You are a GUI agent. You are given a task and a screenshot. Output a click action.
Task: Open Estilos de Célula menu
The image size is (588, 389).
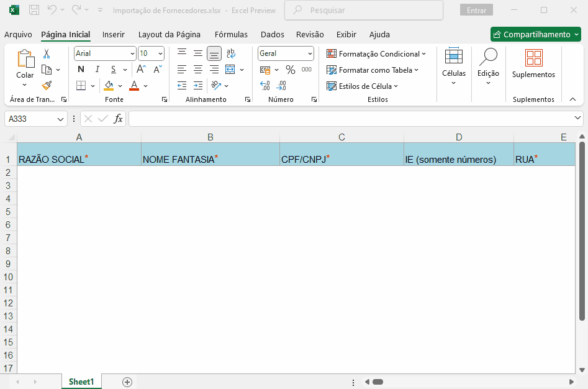point(362,86)
